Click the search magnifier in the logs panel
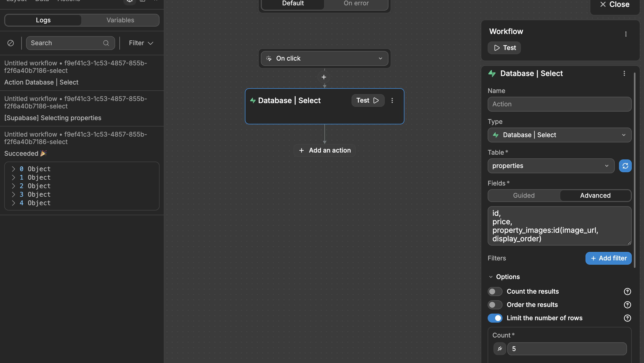Screen dimensions: 644x363 (106, 43)
